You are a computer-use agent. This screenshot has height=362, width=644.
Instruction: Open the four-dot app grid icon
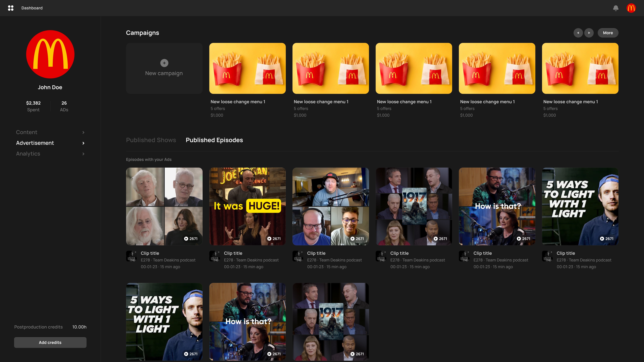pyautogui.click(x=11, y=8)
